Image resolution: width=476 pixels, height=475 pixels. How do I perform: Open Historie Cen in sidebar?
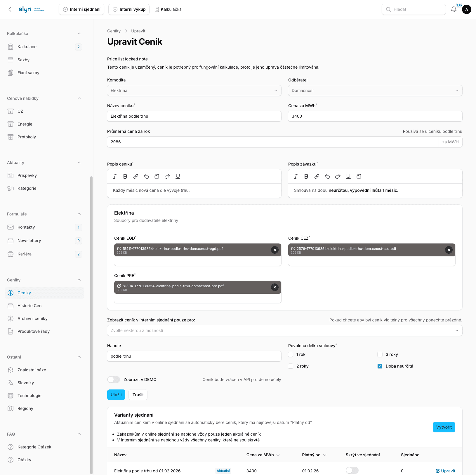(29, 306)
